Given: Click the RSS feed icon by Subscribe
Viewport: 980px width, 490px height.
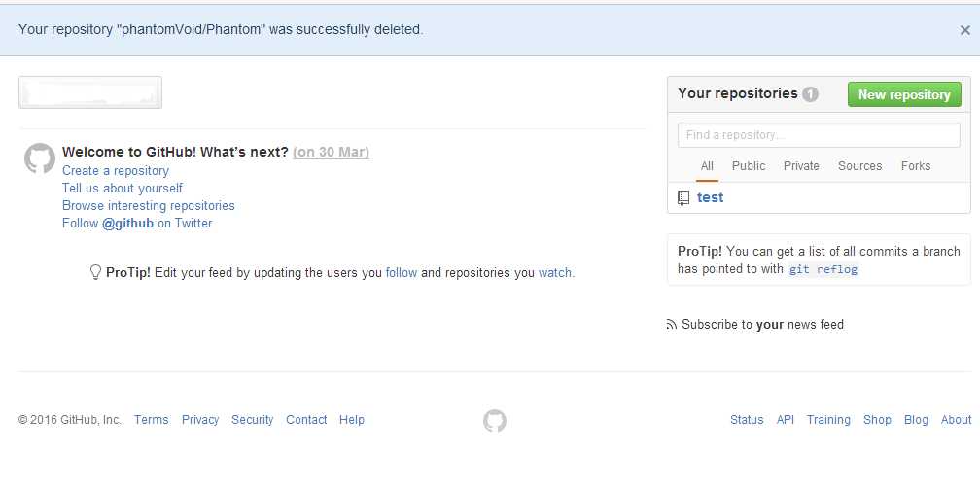Looking at the screenshot, I should pos(671,325).
